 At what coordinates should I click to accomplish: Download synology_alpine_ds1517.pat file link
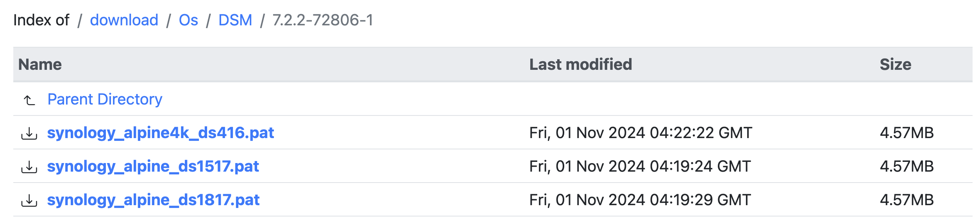pos(153,167)
